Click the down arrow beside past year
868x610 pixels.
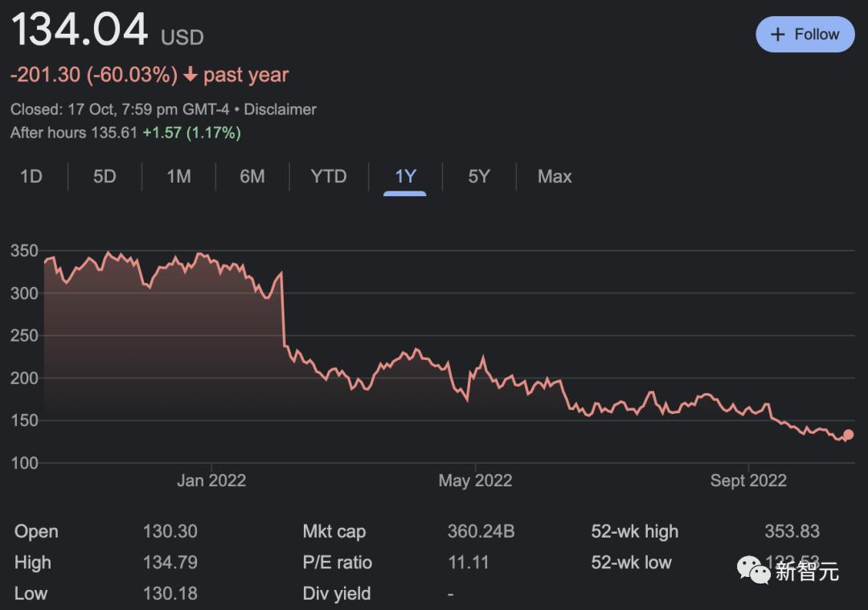click(x=190, y=75)
